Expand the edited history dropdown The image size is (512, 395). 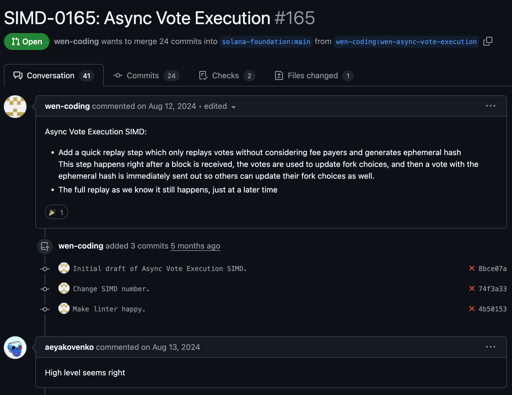[x=220, y=106]
